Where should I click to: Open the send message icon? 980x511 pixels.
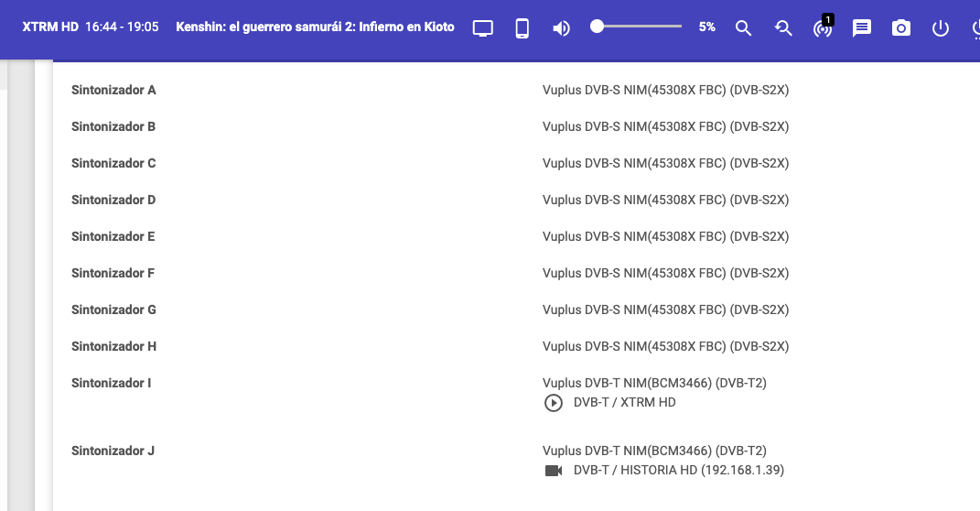point(862,28)
